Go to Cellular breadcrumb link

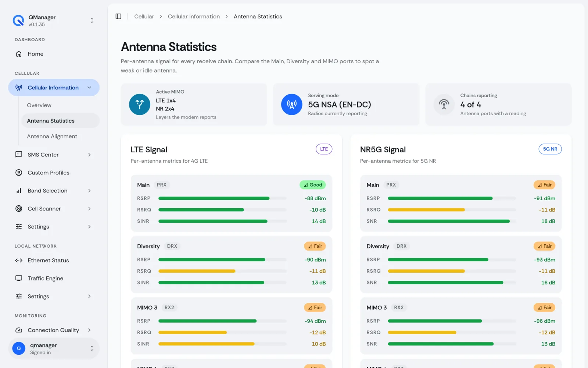(144, 17)
